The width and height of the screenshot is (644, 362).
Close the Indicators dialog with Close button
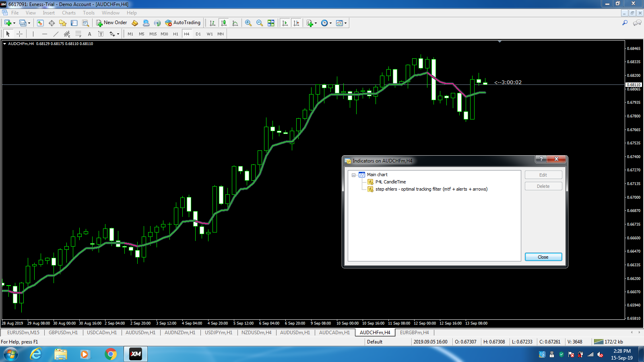pos(543,257)
